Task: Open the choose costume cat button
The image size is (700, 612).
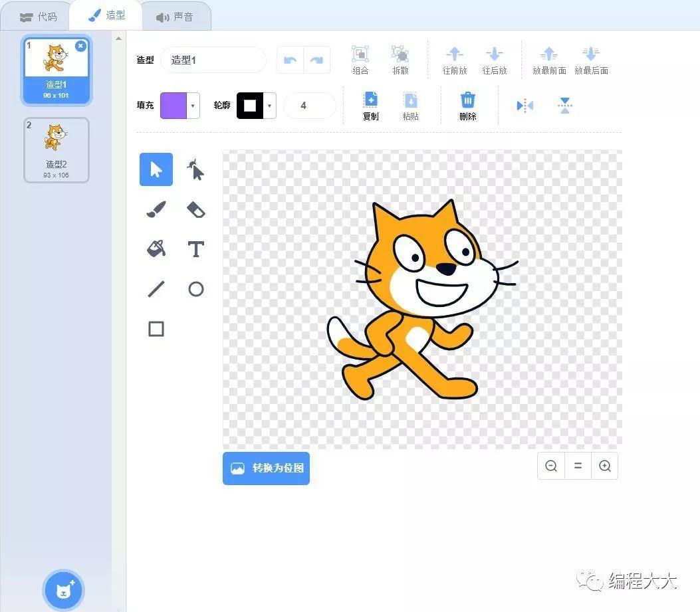Action: tap(63, 589)
